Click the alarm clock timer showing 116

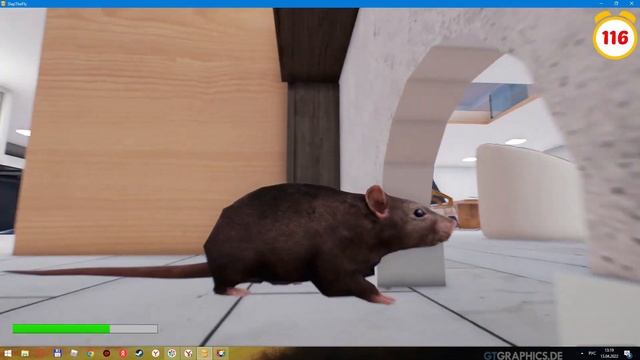pyautogui.click(x=615, y=36)
